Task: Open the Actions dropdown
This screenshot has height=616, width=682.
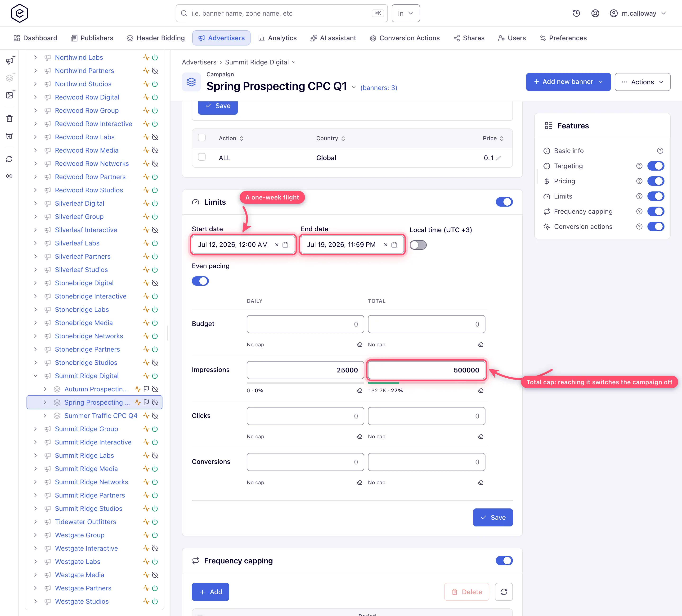Action: (x=642, y=82)
